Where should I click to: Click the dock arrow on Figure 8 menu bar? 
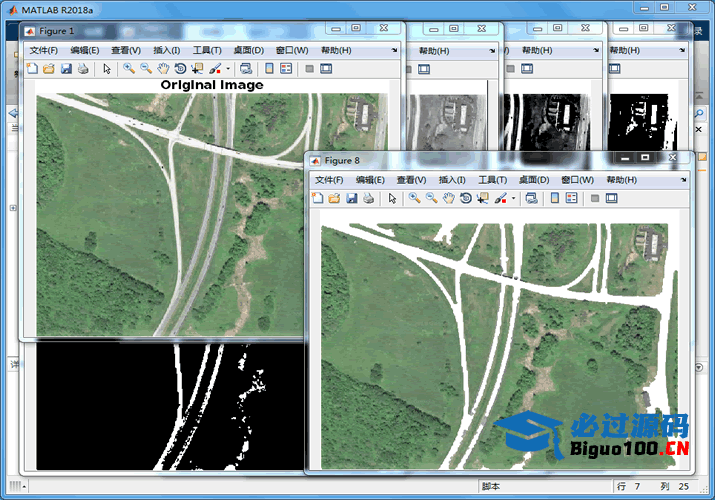coord(681,180)
